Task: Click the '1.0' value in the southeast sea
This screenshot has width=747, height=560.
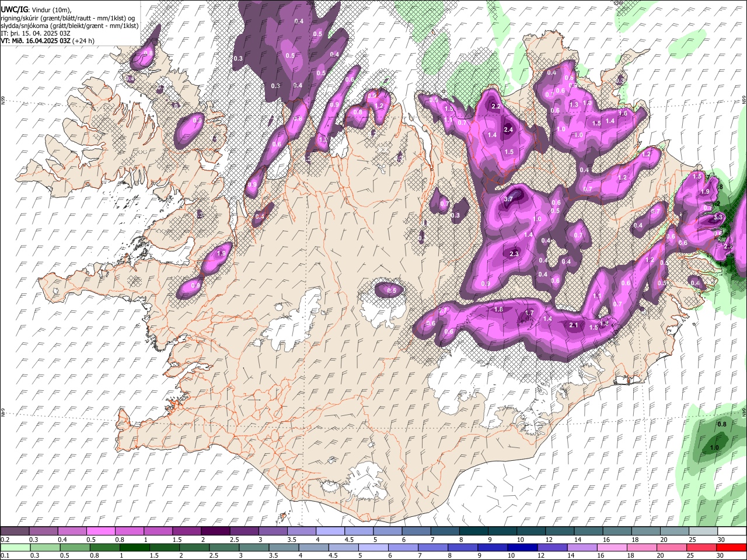Action: (x=714, y=448)
